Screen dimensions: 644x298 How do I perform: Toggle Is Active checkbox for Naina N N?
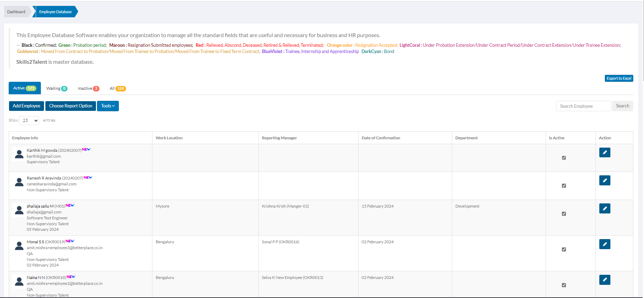point(564,285)
